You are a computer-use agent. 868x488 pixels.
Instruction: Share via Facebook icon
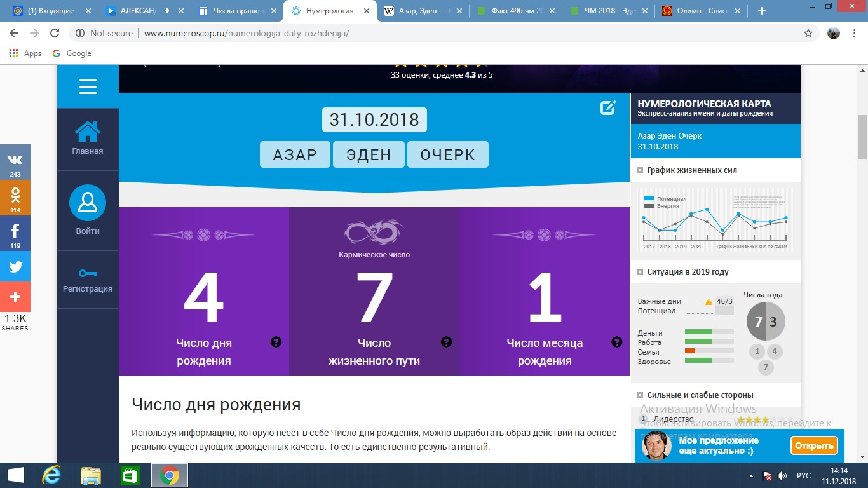point(15,233)
